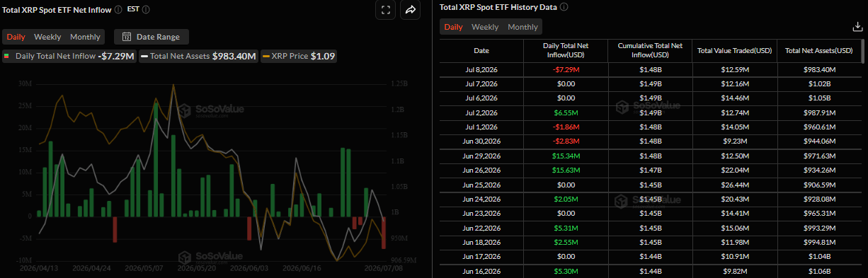Click the share arrow icon above chart
The height and width of the screenshot is (278, 868).
tap(411, 10)
